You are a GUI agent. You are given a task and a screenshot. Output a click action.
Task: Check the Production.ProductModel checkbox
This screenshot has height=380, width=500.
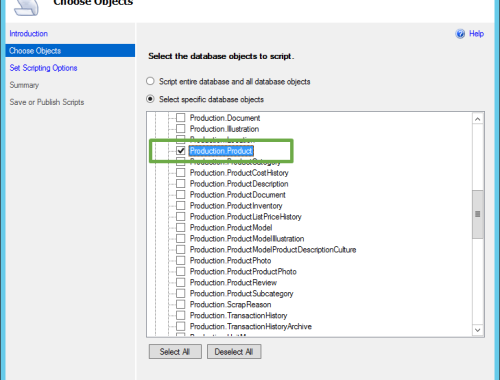(181, 228)
